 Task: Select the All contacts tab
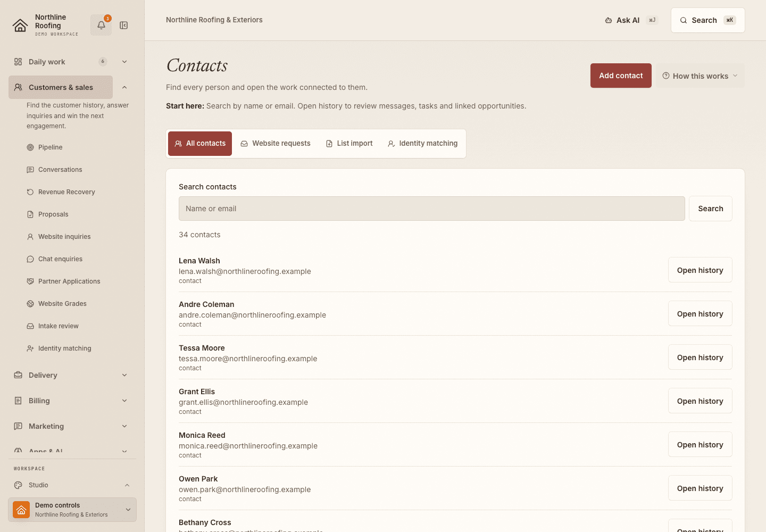[200, 144]
